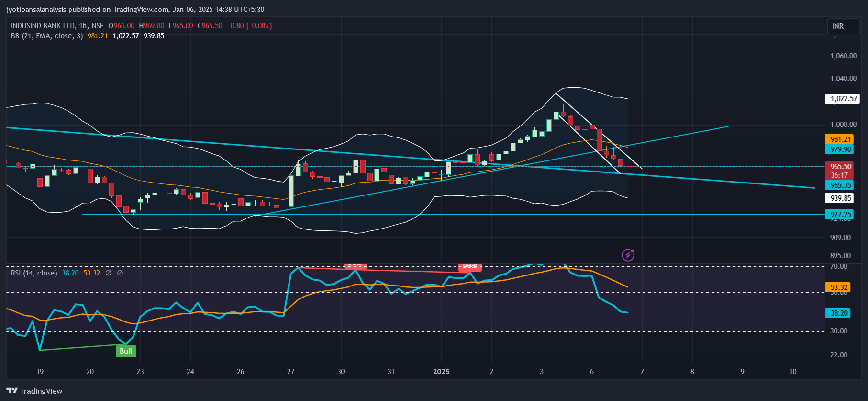The height and width of the screenshot is (401, 868).
Task: Click the 8 date label on the time axis
Action: pos(692,372)
